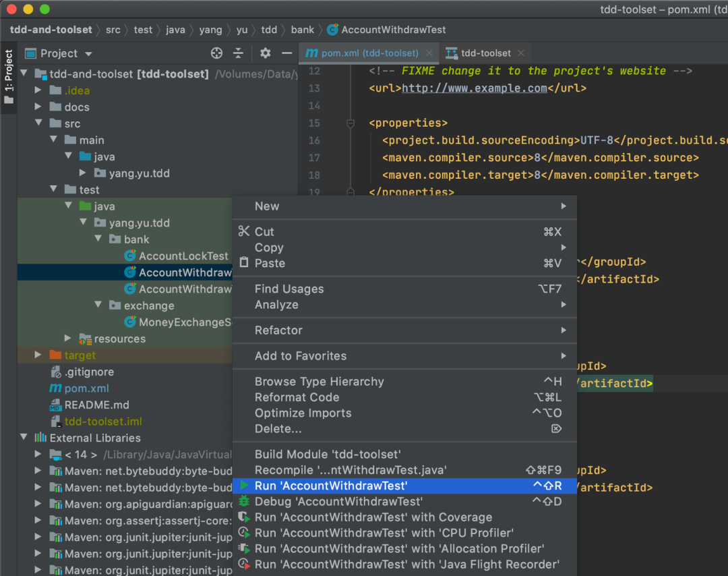Viewport: 728px width, 576px height.
Task: Close the tdd-toolset editor tab
Action: click(521, 53)
